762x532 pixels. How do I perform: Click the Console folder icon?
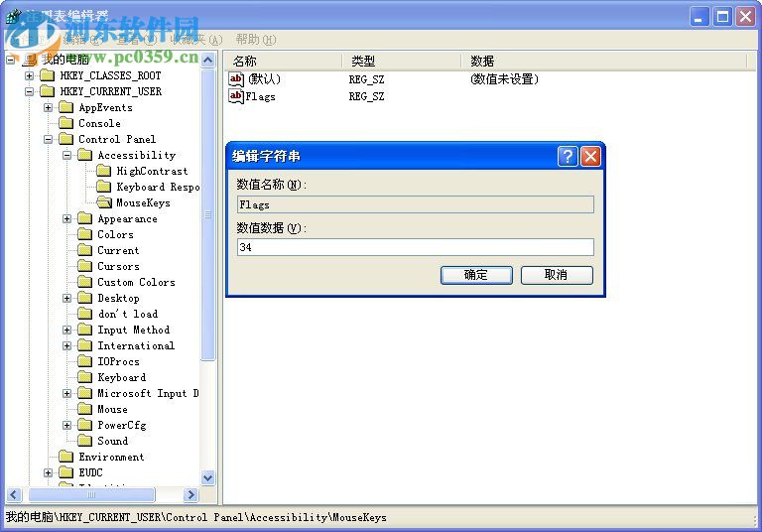[66, 123]
